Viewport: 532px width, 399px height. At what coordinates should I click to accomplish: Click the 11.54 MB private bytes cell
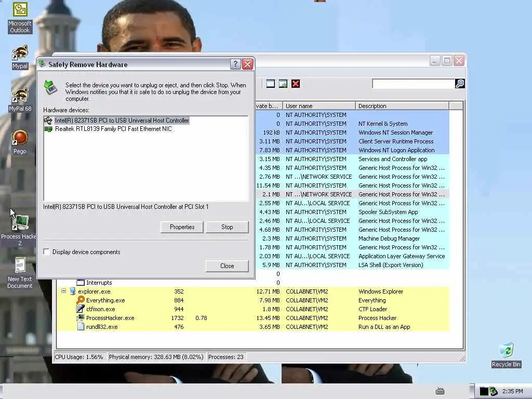click(x=268, y=185)
